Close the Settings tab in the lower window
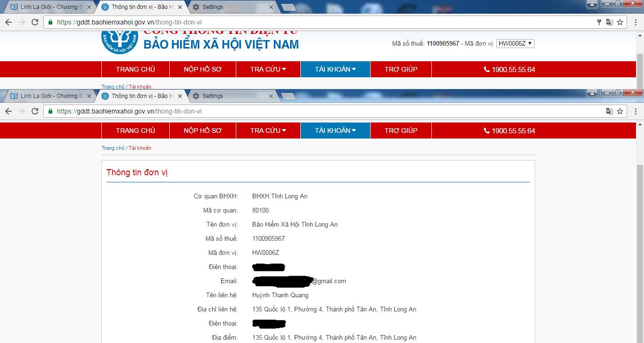 [271, 96]
